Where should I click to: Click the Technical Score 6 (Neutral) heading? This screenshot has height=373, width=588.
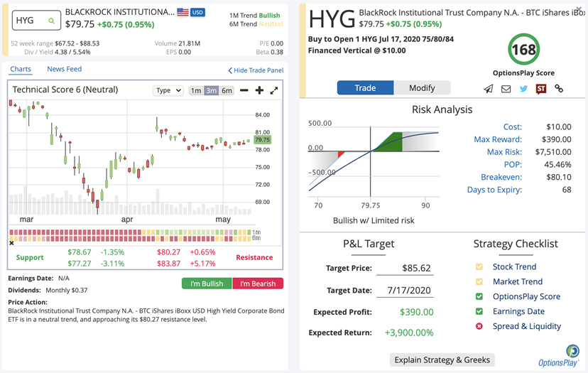click(65, 90)
